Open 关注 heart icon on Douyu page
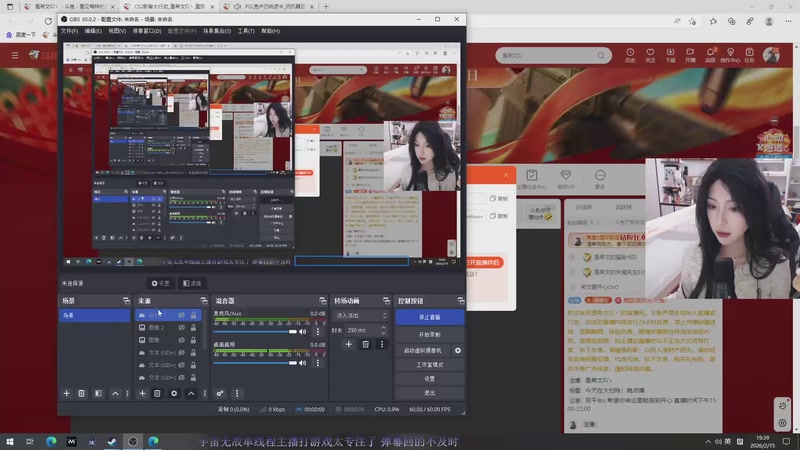Screen dimensions: 800x450 coord(650,55)
